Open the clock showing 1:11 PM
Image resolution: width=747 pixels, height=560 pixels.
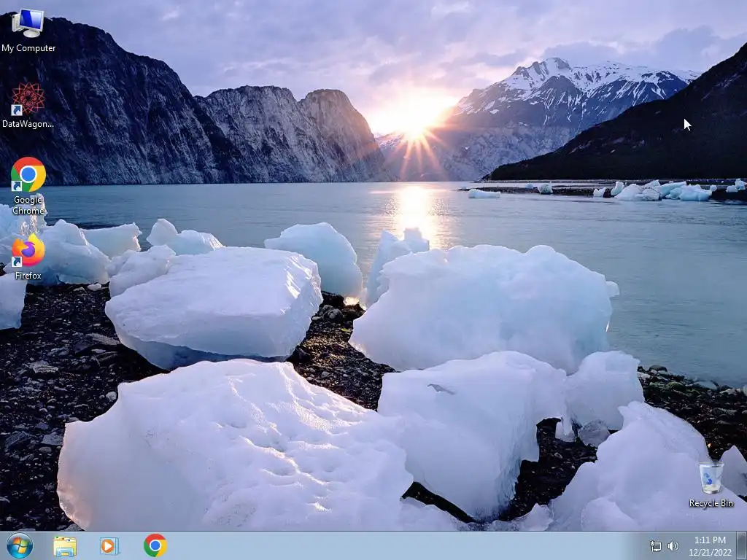(710, 540)
